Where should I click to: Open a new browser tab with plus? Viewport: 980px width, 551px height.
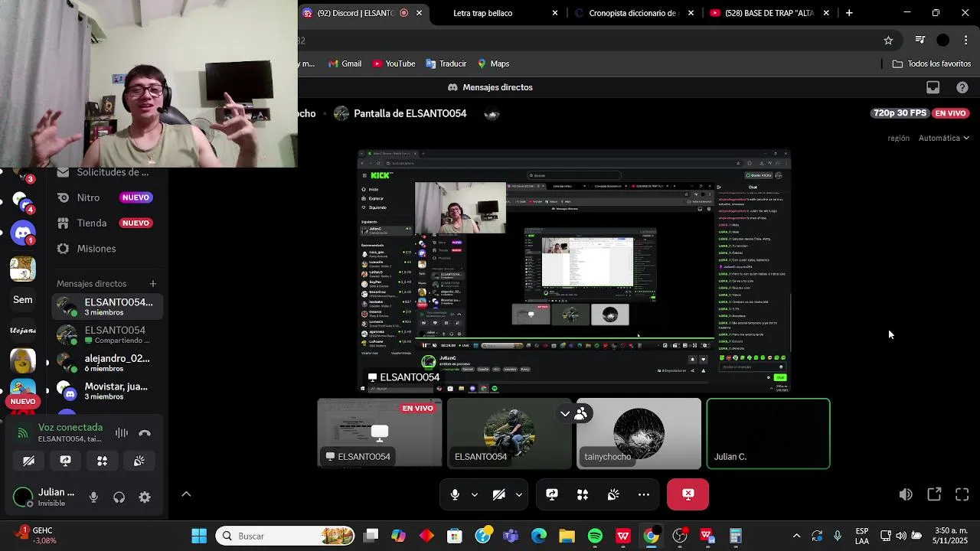[849, 13]
